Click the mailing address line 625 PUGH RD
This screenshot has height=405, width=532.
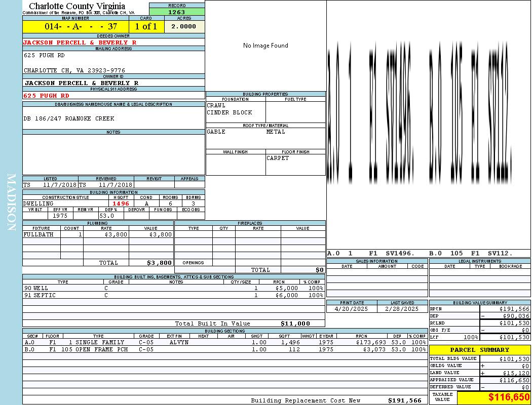click(x=44, y=55)
